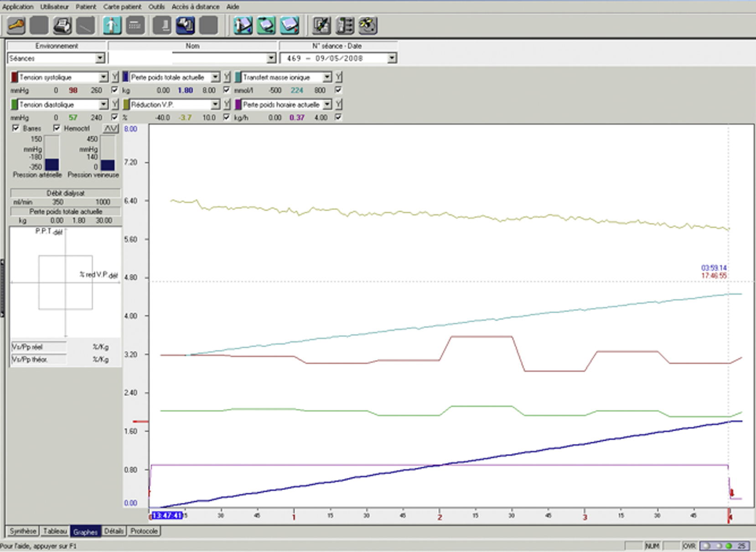
Task: Switch to the Détails tab
Action: click(114, 531)
